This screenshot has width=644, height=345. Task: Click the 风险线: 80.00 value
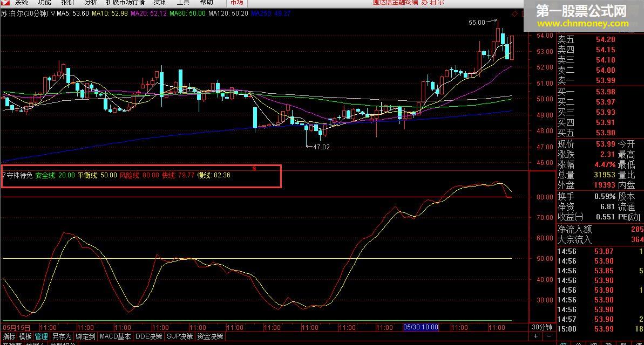click(139, 175)
